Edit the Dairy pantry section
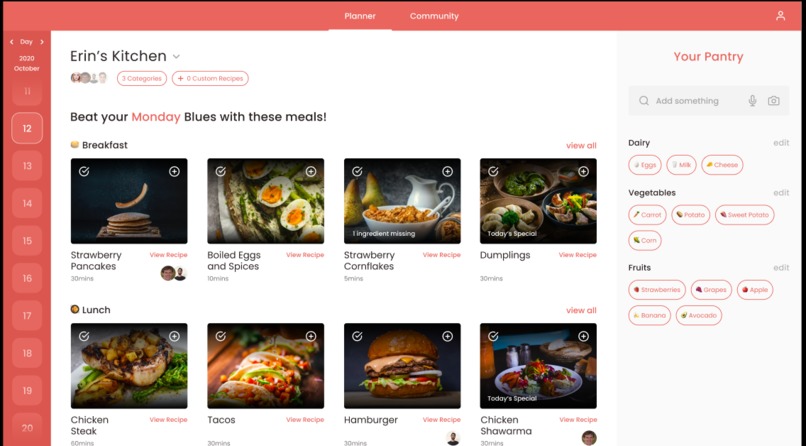The height and width of the screenshot is (446, 806). point(781,143)
